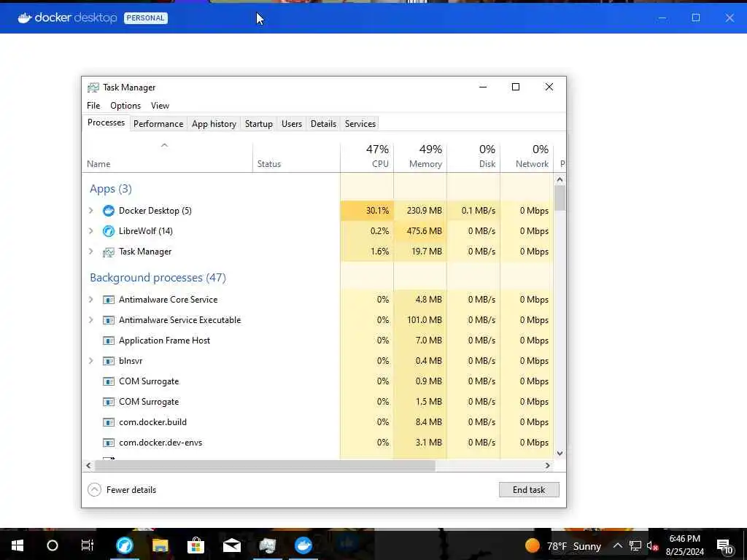Open Cortana search circle in taskbar

53,545
